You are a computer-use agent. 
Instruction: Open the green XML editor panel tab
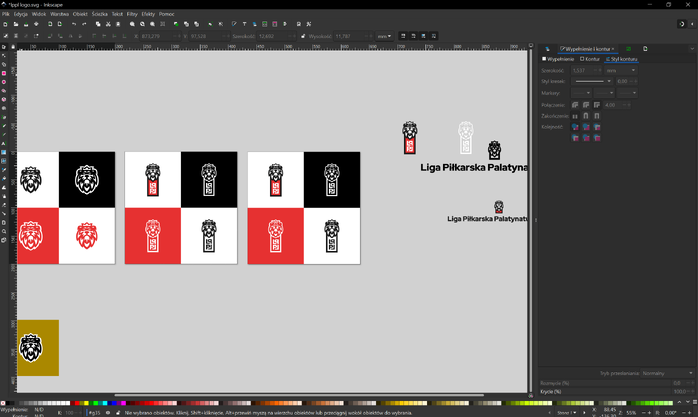point(629,49)
